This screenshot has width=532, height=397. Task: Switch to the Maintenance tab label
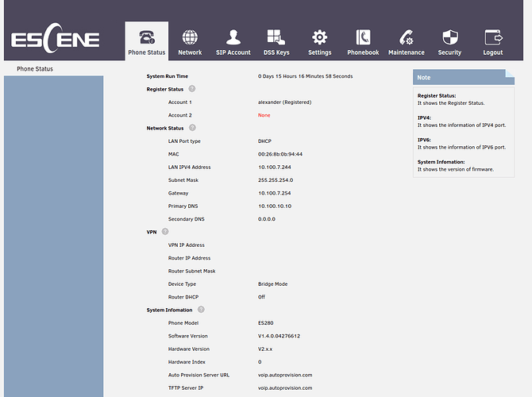click(x=407, y=52)
